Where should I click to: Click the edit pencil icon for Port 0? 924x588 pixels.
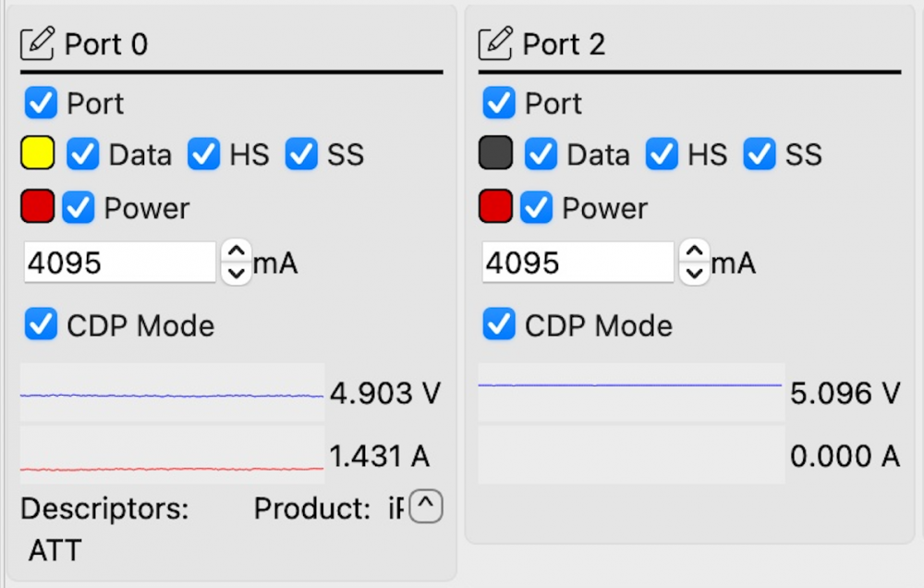coord(39,43)
